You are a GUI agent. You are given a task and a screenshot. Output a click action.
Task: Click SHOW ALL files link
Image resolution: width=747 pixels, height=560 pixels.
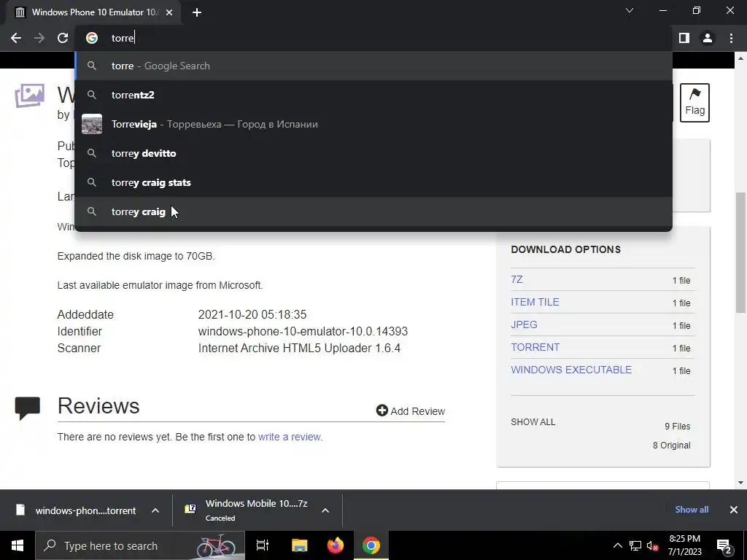click(533, 422)
